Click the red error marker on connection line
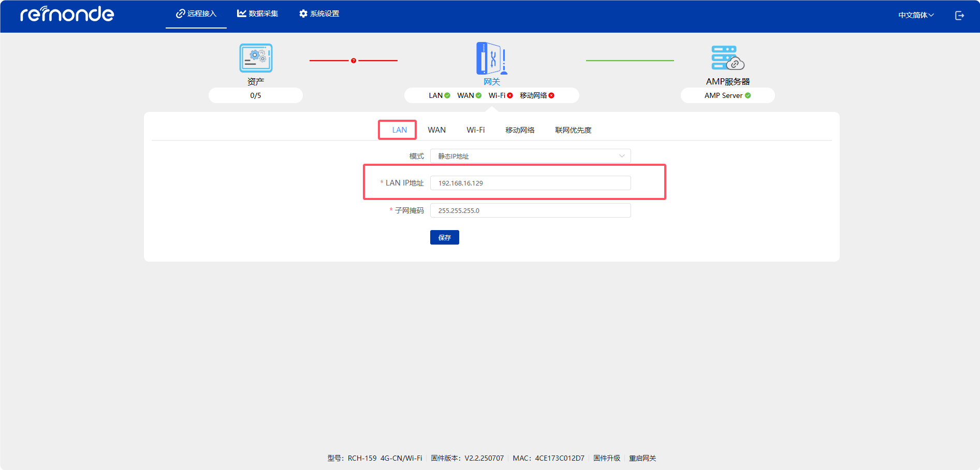Screen dimensions: 980x470 click(x=354, y=61)
